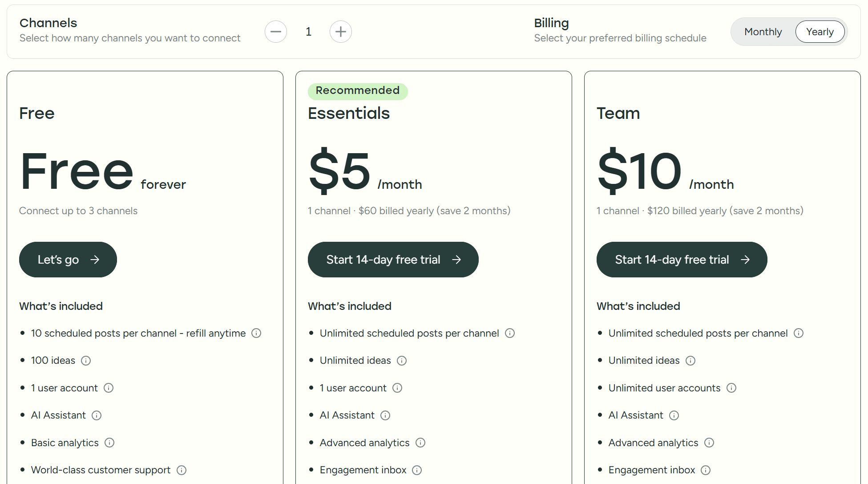Click the Let's go button
This screenshot has height=484, width=868.
[x=68, y=260]
